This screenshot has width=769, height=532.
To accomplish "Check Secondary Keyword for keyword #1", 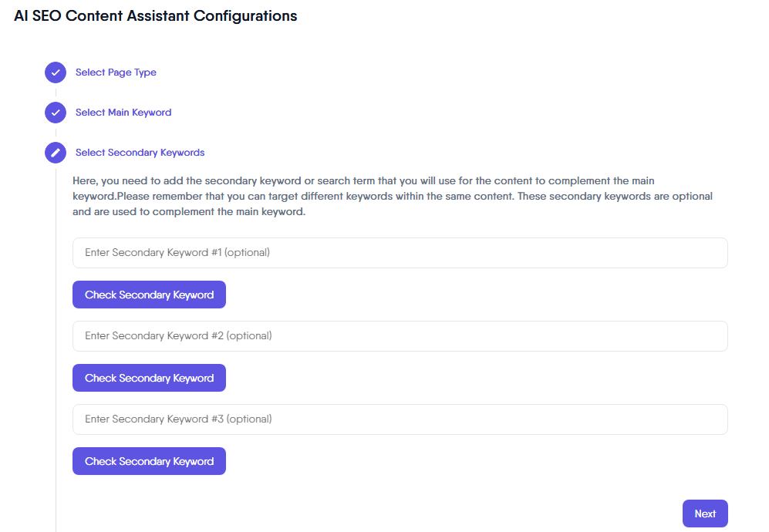I will point(149,295).
